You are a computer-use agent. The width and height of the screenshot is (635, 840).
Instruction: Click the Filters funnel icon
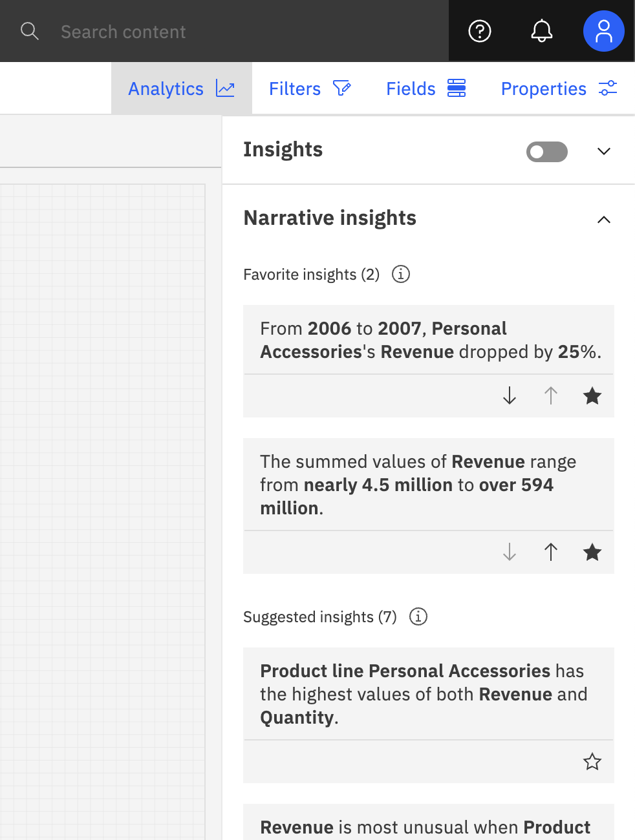[x=342, y=88]
